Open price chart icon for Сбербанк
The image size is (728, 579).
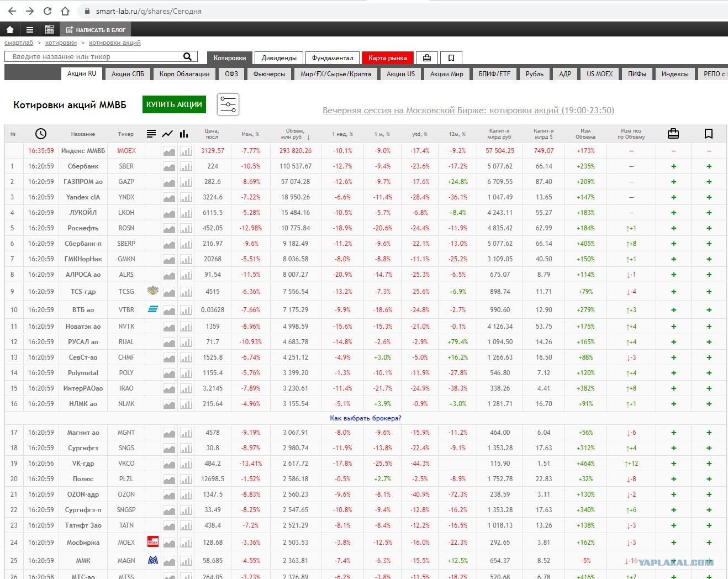click(x=169, y=166)
